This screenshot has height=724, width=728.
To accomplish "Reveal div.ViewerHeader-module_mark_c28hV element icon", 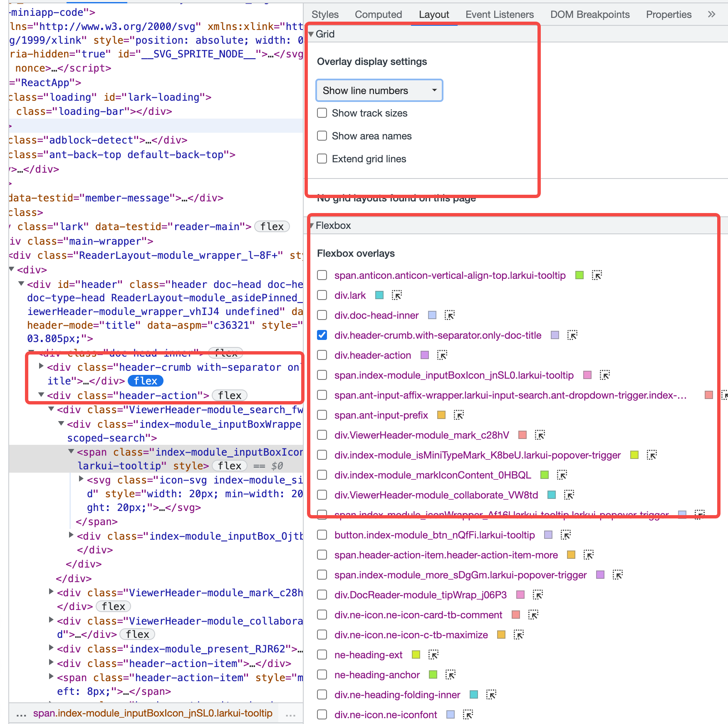I will click(x=540, y=435).
